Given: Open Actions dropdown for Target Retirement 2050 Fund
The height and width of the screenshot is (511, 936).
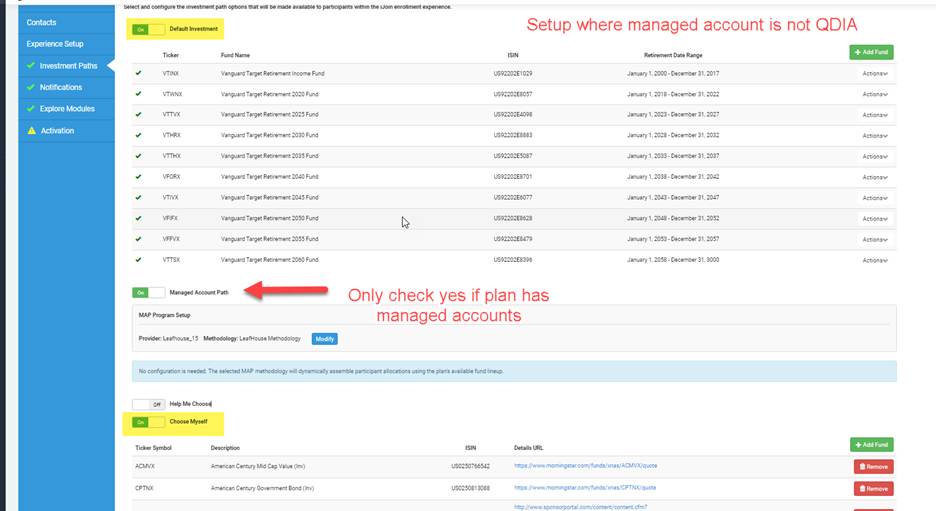Looking at the screenshot, I should coord(875,218).
